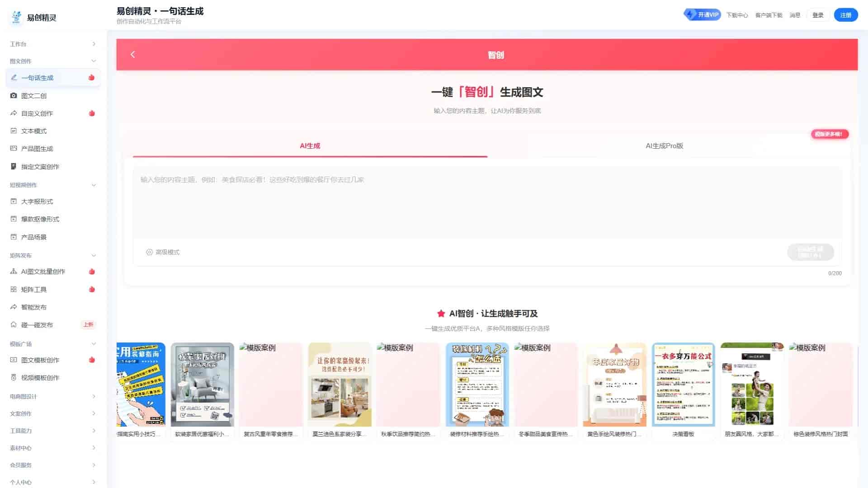The width and height of the screenshot is (868, 488).
Task: Click the document icon beside 指定文案创作
Action: [14, 167]
